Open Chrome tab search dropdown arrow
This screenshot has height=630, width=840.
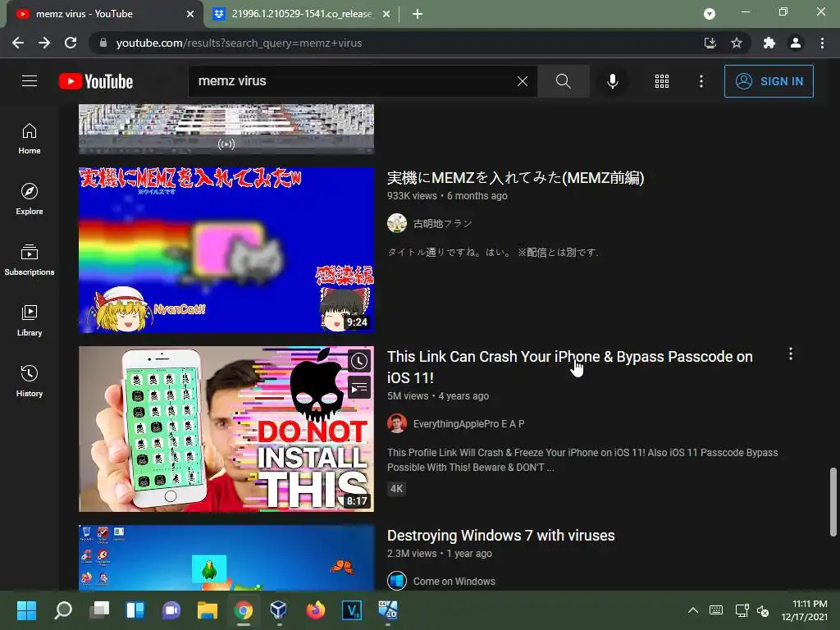(710, 14)
